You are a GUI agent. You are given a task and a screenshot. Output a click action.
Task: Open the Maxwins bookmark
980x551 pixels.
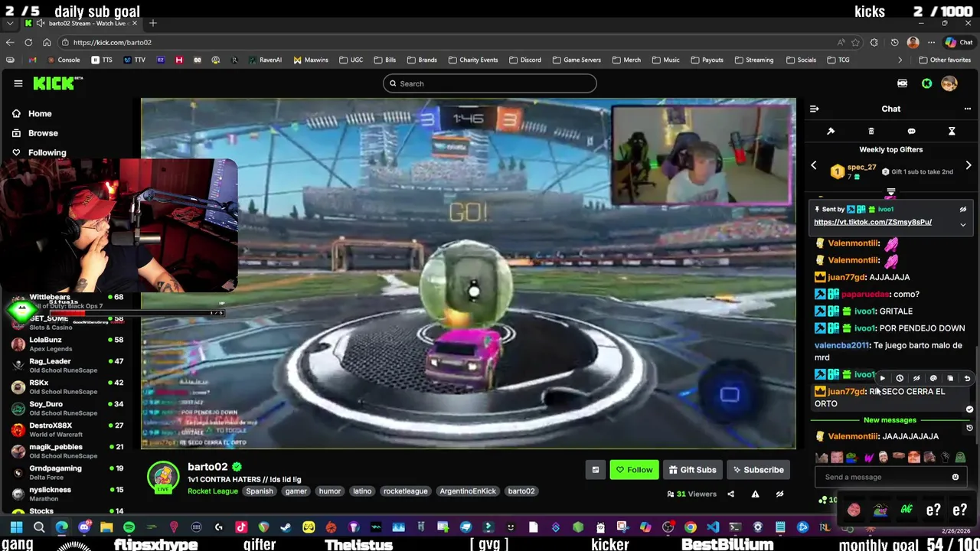point(309,60)
